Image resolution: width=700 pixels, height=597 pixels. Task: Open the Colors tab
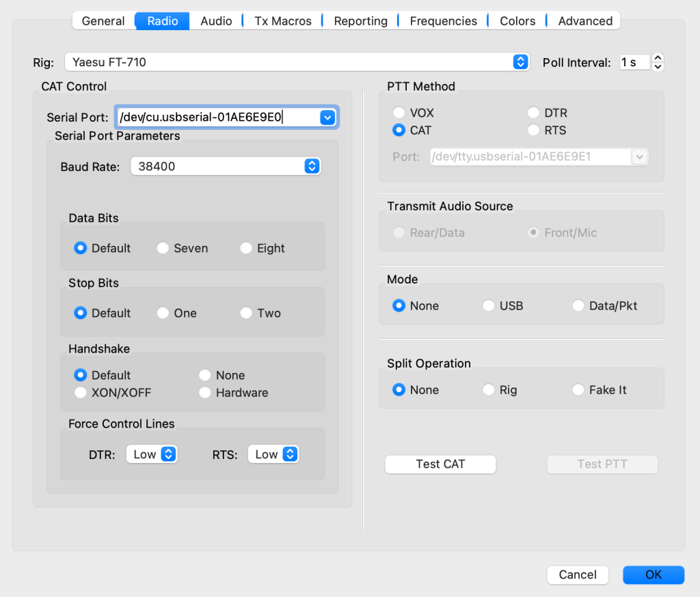(x=517, y=21)
